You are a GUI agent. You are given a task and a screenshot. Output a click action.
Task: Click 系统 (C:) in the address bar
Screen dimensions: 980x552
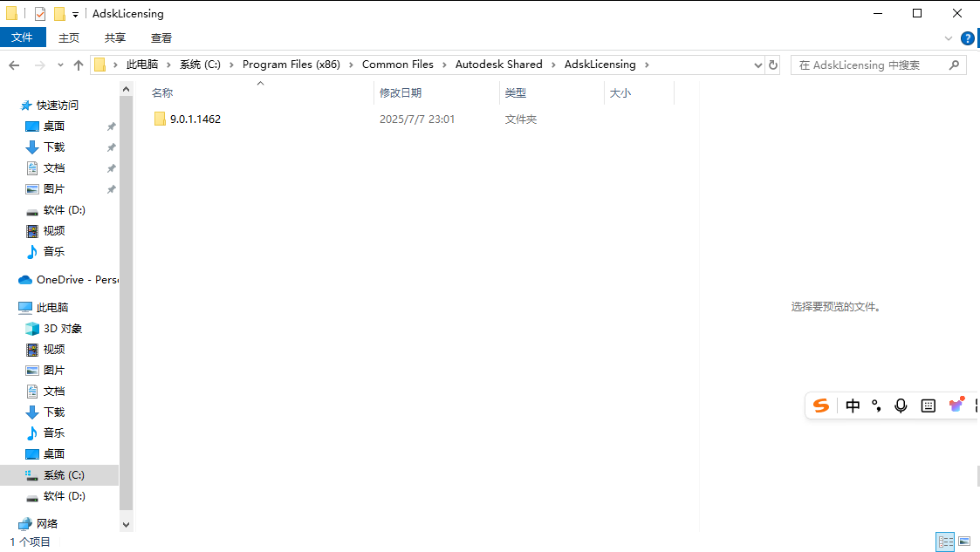(200, 65)
